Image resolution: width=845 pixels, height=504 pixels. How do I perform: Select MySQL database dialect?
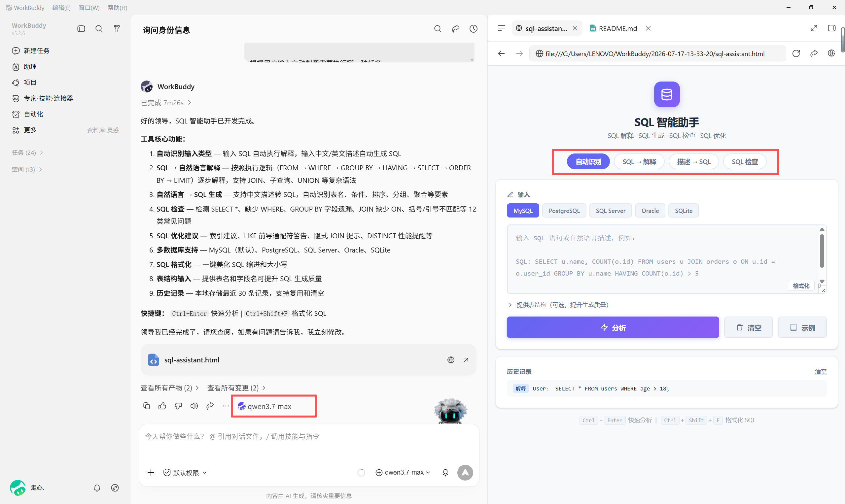point(523,211)
